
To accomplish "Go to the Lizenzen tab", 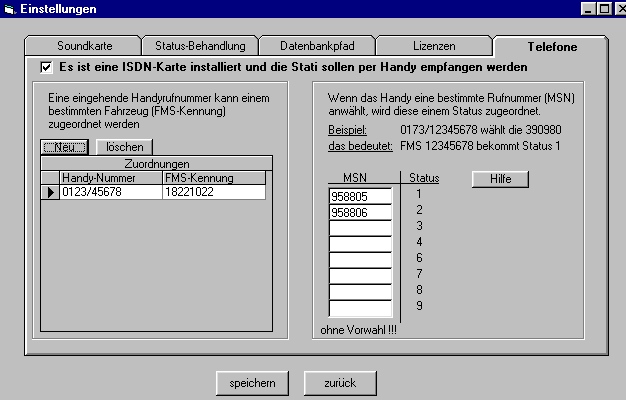I will point(433,46).
